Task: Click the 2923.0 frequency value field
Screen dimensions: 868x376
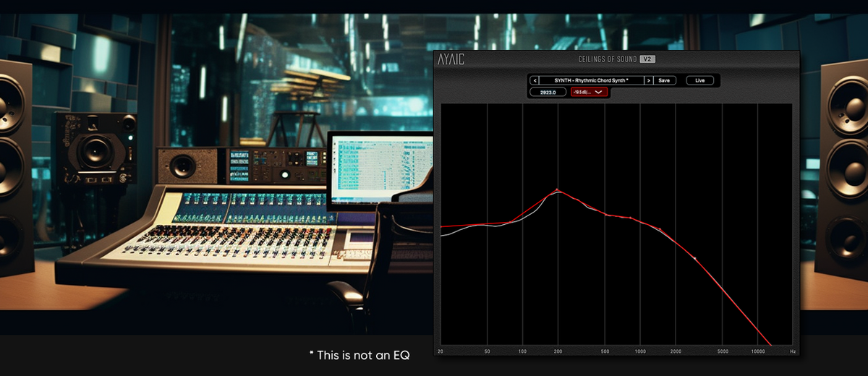Action: [548, 92]
